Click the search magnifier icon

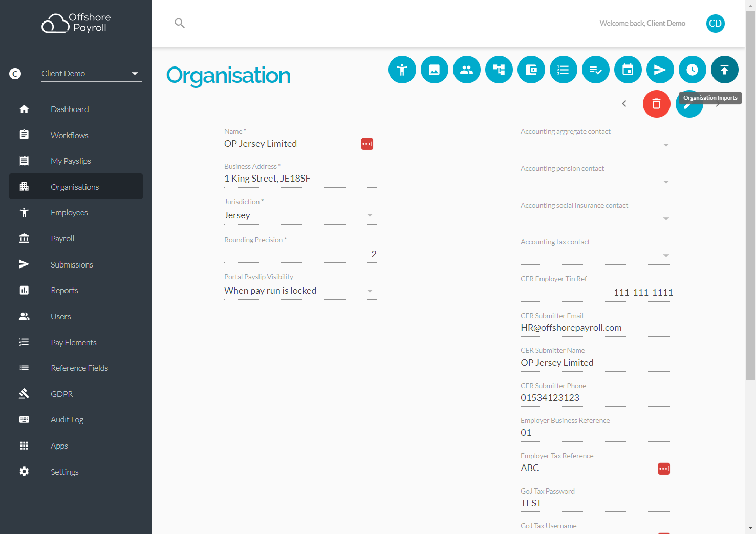pos(180,23)
